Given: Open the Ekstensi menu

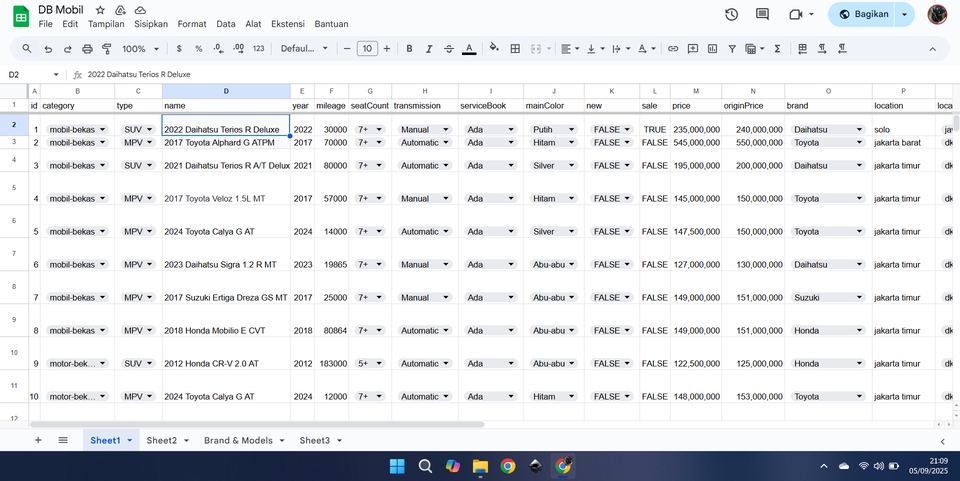Looking at the screenshot, I should click(288, 24).
